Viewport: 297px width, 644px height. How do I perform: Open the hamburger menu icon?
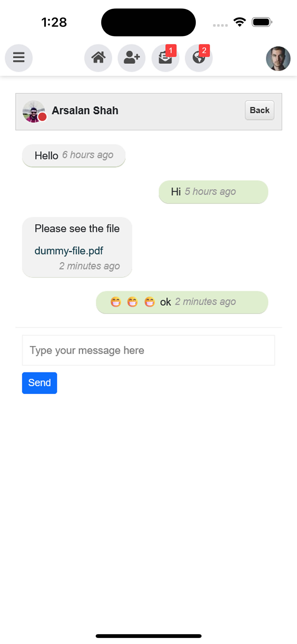pyautogui.click(x=19, y=58)
